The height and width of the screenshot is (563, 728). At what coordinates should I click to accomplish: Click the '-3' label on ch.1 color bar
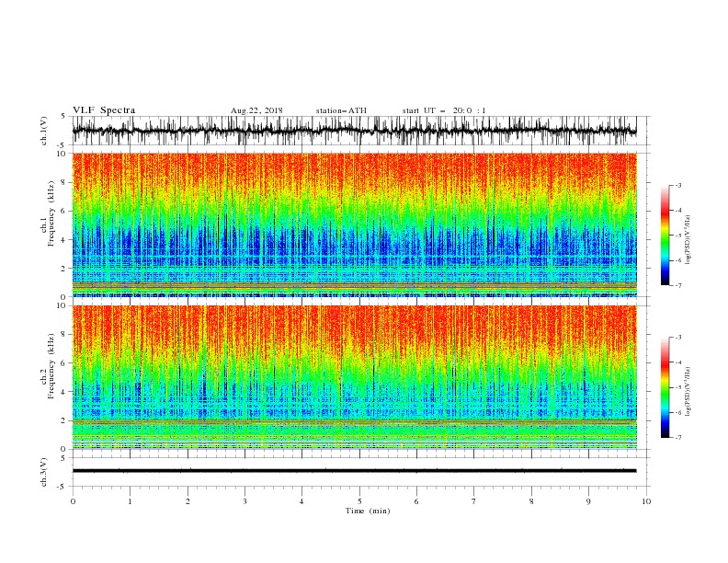point(677,185)
